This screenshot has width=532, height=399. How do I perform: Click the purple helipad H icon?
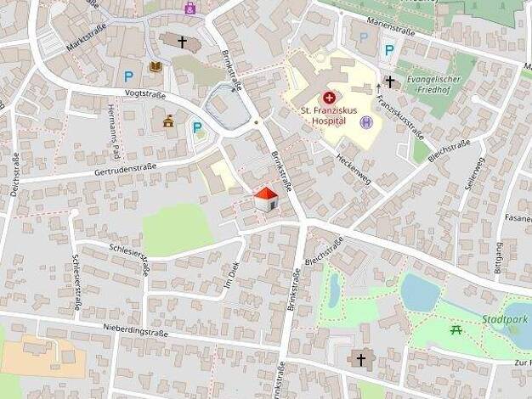pyautogui.click(x=366, y=122)
